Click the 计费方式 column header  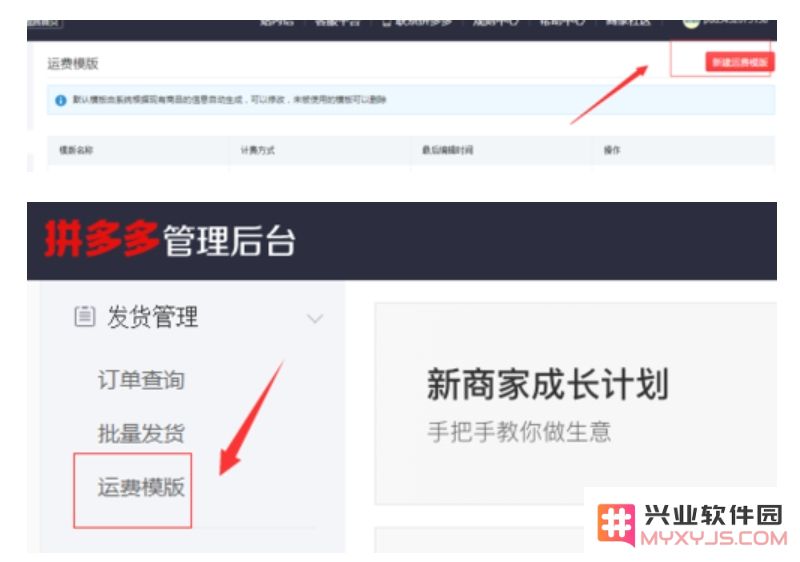[x=257, y=150]
